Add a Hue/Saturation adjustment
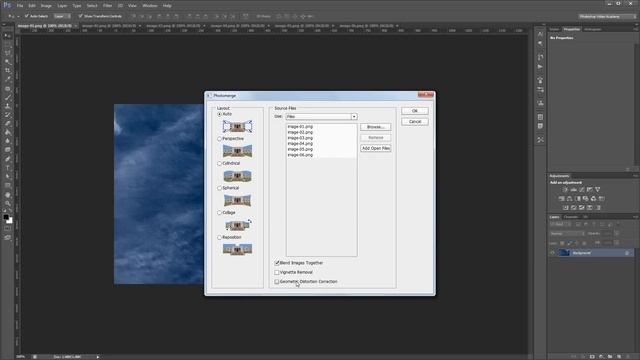 pos(562,199)
